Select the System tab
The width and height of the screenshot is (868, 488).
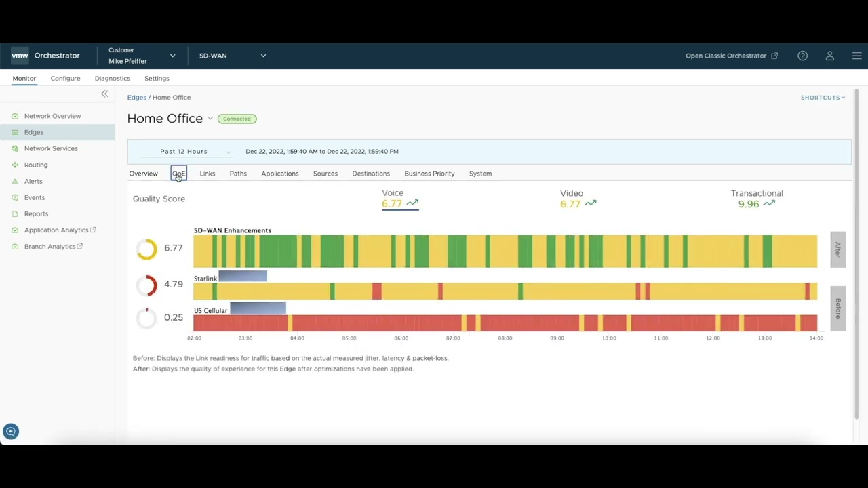480,174
